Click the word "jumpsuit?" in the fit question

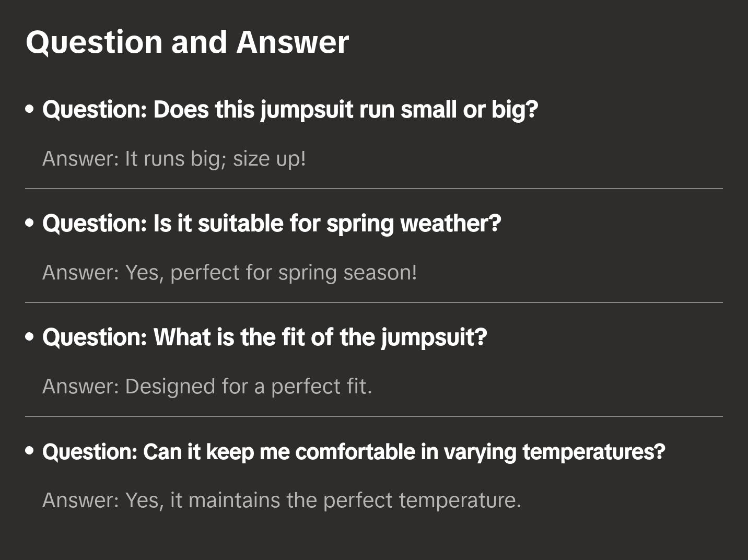pos(434,337)
